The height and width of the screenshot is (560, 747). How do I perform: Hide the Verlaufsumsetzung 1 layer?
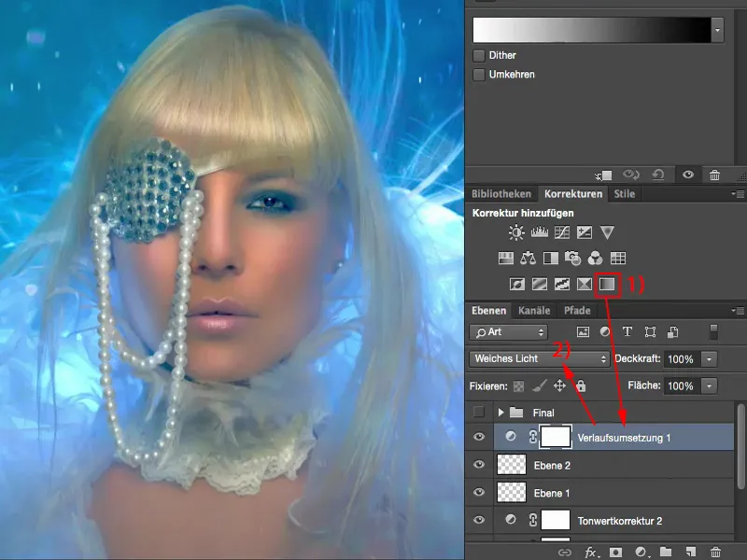tap(479, 437)
